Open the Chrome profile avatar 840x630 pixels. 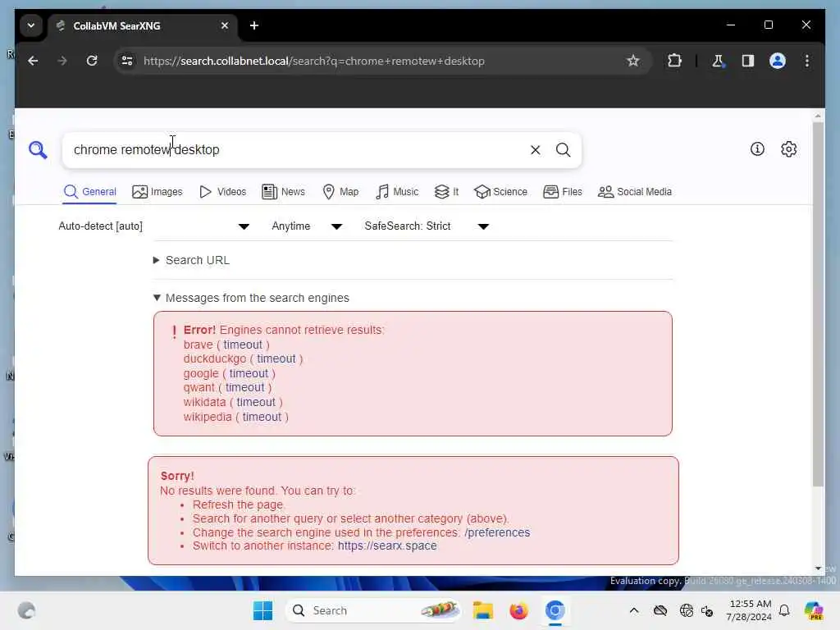778,61
